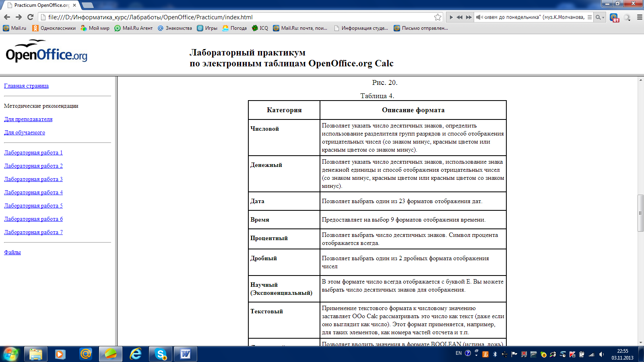The image size is (644, 362).
Task: Open Лабораторная работа 5
Action: [x=33, y=206]
